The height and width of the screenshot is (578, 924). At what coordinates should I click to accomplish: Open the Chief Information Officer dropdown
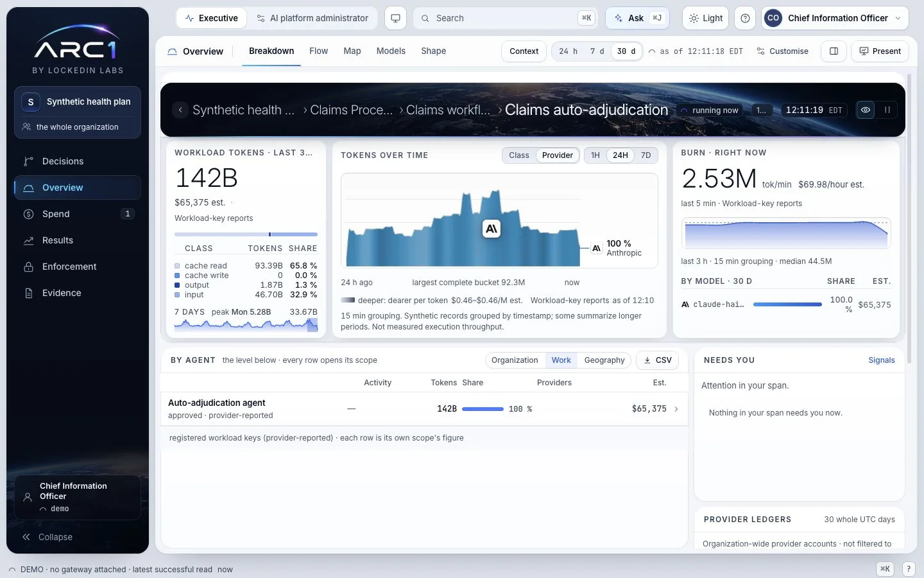click(x=835, y=18)
